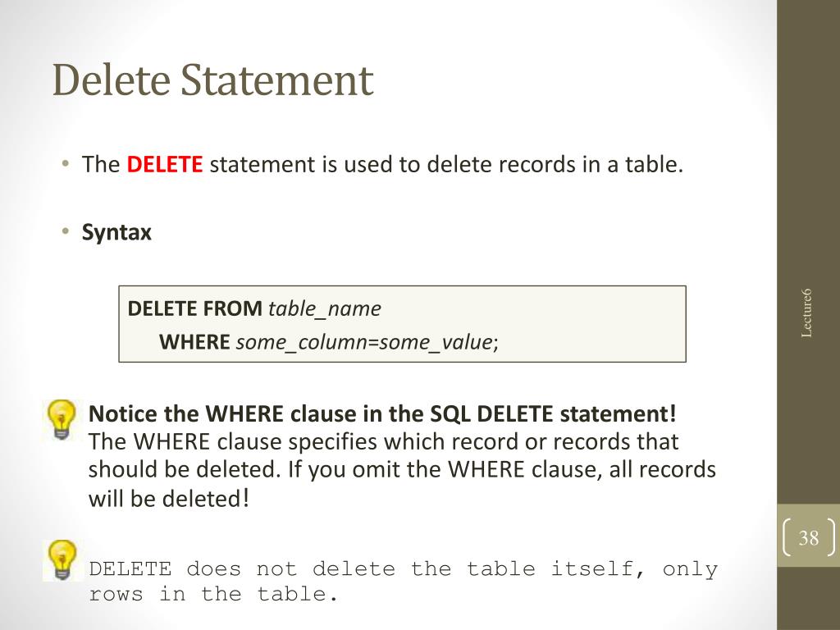Click the monospace line 'rows in the table.'

click(213, 594)
